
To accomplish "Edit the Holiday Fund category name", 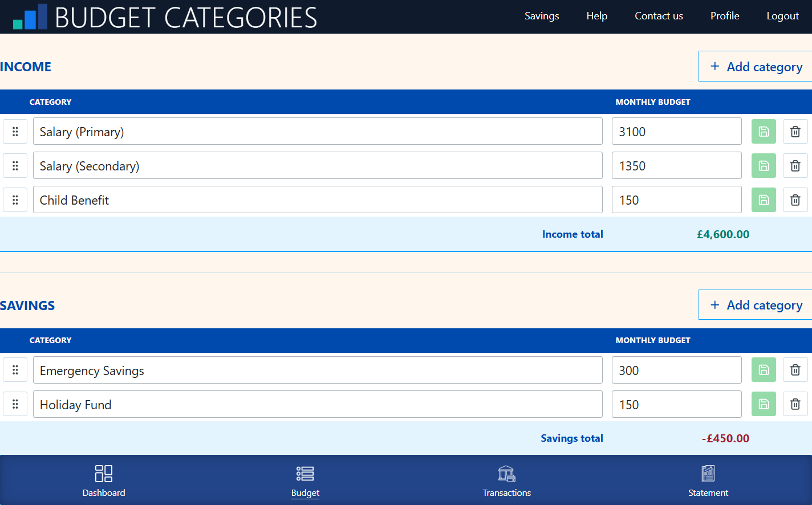I will (318, 404).
